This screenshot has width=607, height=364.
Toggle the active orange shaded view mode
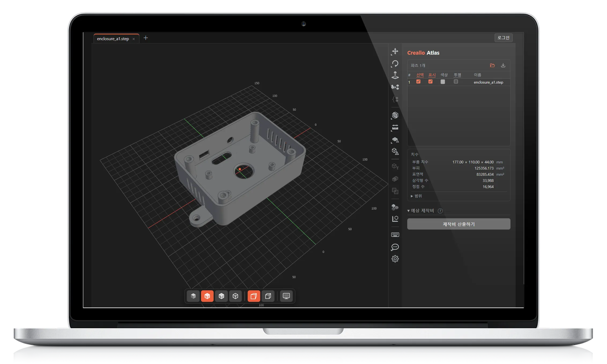pyautogui.click(x=207, y=296)
